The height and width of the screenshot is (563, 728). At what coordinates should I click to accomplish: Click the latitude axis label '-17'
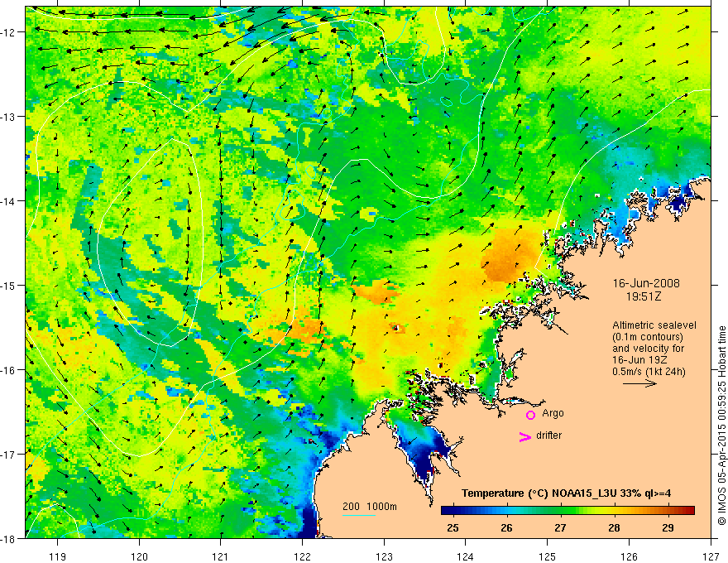pyautogui.click(x=8, y=455)
